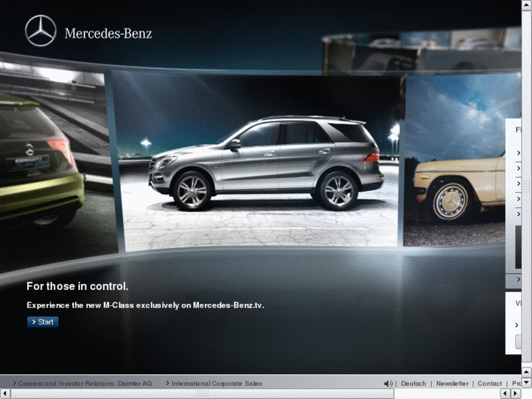
Task: Select the silver M-Class SUV image
Action: coord(260,160)
